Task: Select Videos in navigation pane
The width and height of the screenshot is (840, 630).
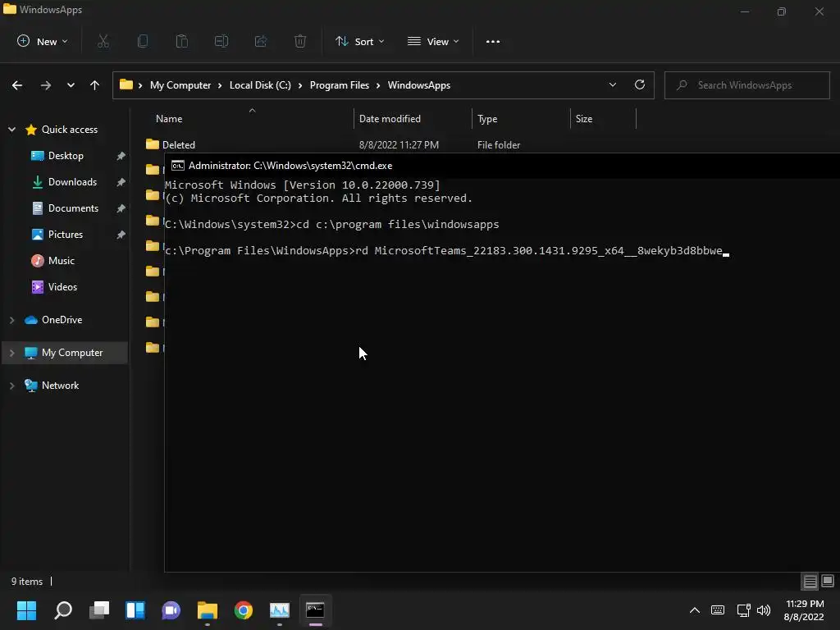Action: click(x=62, y=286)
